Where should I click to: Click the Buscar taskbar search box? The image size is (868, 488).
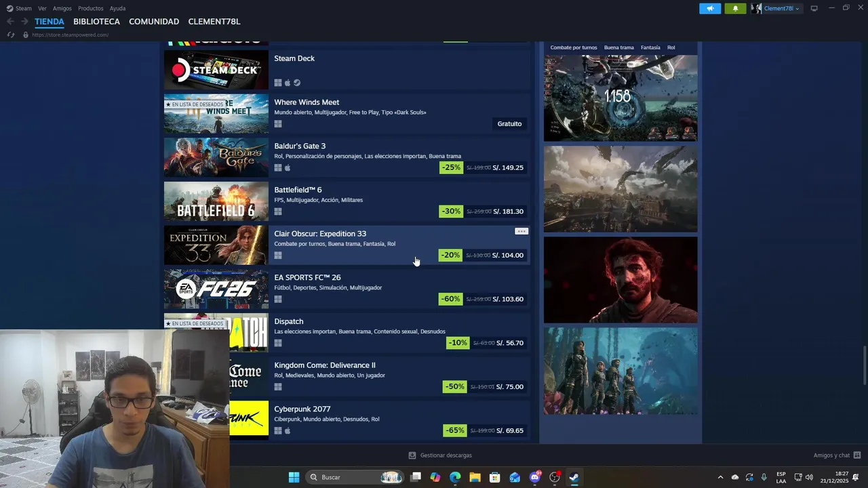[x=355, y=477]
